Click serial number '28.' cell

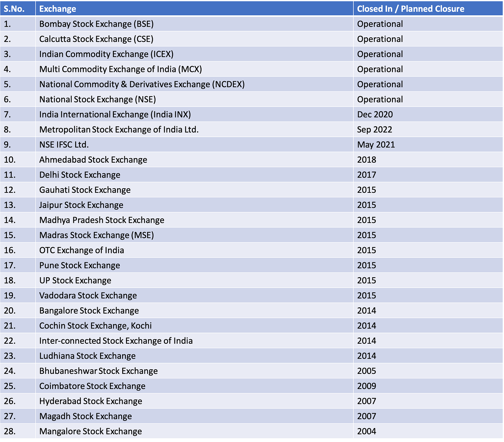(x=18, y=431)
